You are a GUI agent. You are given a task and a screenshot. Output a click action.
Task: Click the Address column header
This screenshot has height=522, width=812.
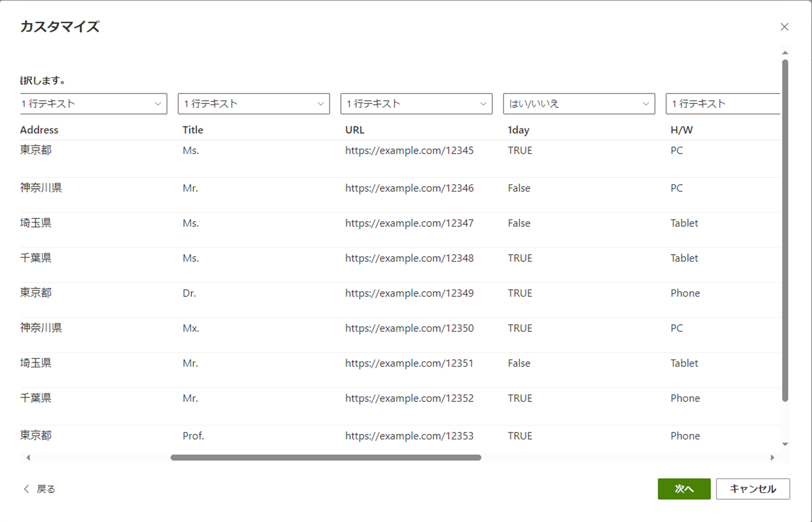coord(39,130)
